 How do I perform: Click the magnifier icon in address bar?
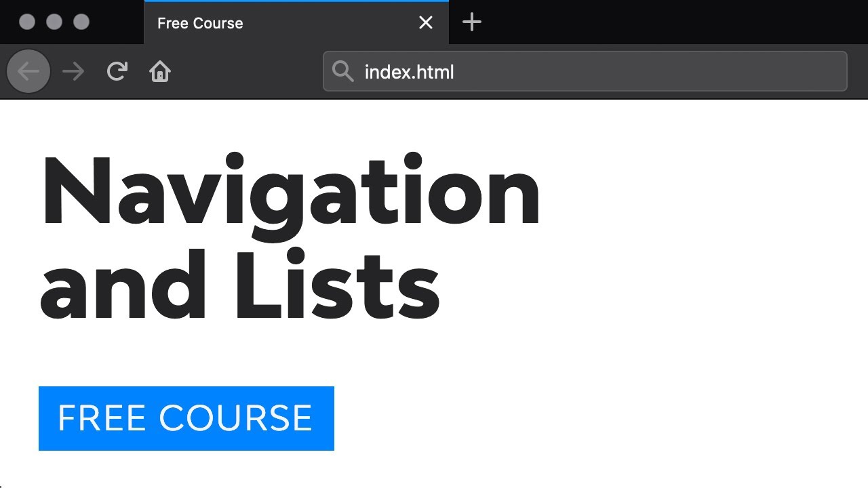(x=343, y=71)
